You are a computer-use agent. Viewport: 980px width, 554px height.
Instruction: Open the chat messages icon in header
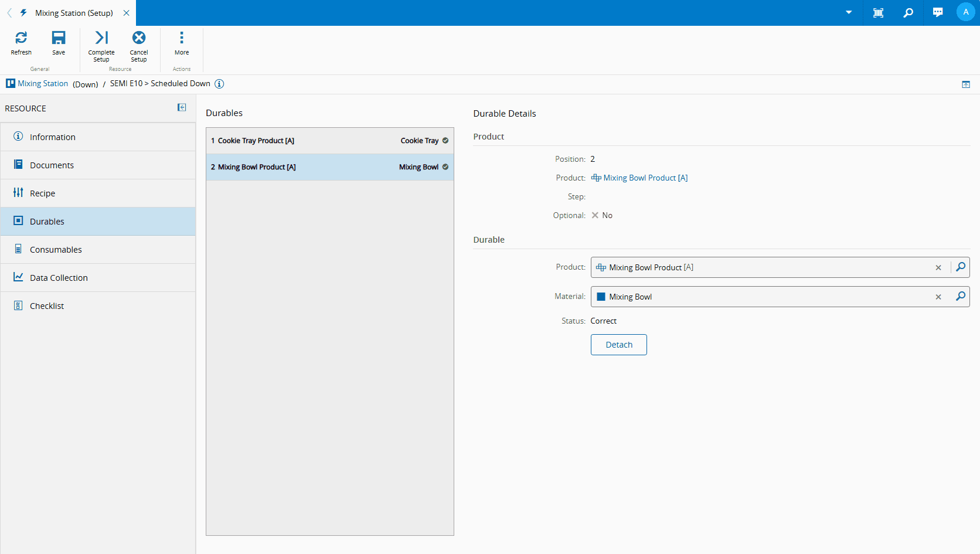938,12
